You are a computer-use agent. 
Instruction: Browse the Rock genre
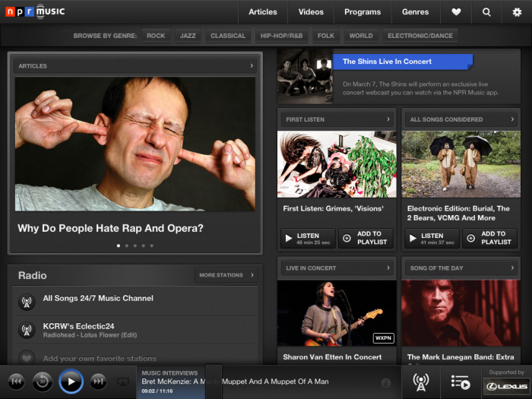[156, 36]
